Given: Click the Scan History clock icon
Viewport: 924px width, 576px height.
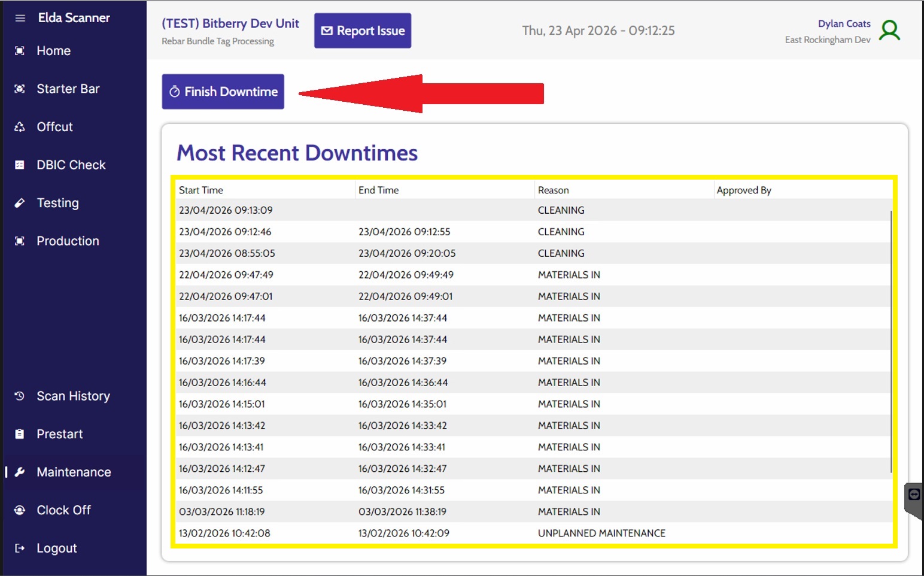Looking at the screenshot, I should (20, 396).
